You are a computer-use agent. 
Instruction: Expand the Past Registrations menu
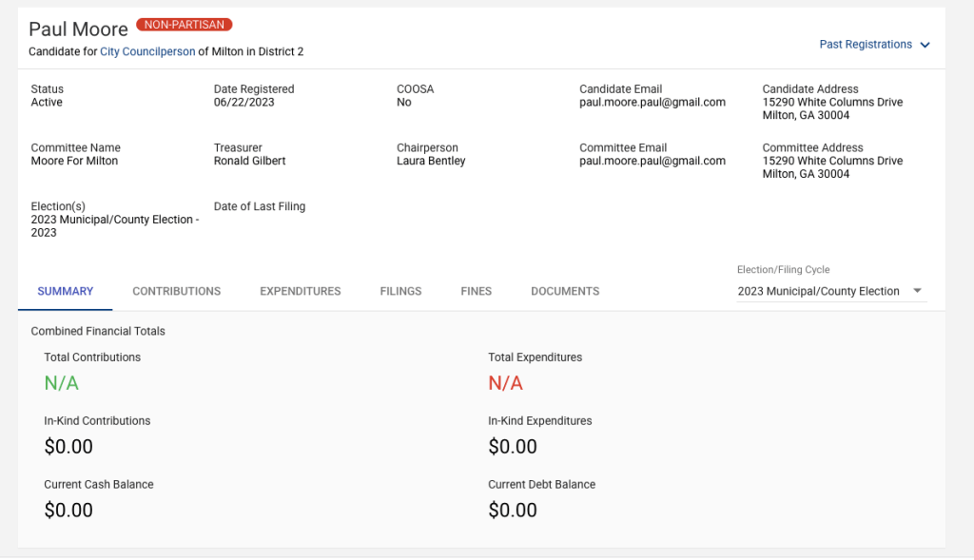pyautogui.click(x=866, y=45)
